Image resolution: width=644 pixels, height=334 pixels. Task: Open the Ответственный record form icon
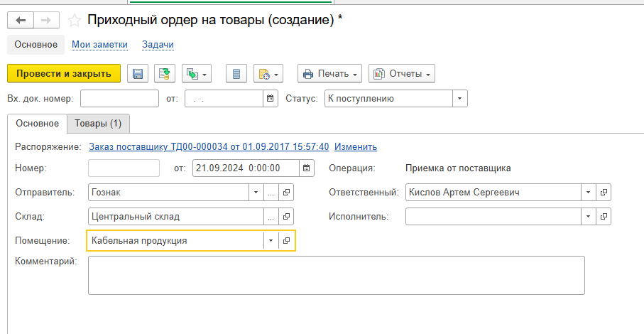[604, 193]
